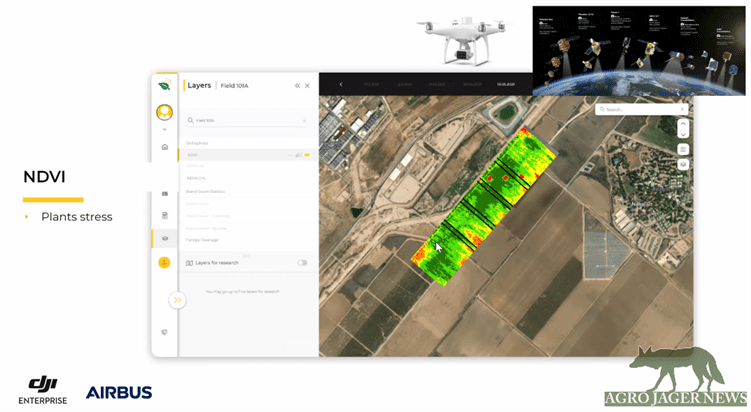Click the green leaf logo in sidebar
Screen dimensions: 751x412
tap(164, 86)
